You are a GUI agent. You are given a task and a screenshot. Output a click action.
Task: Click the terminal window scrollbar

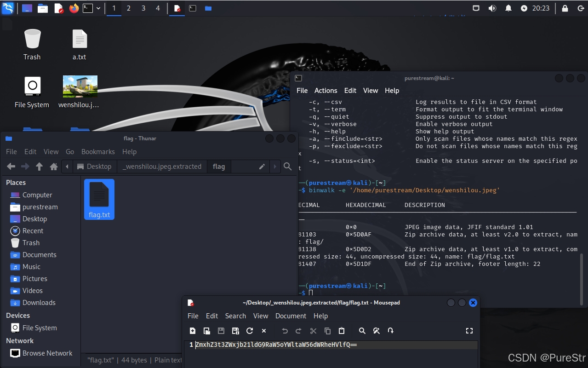[582, 280]
